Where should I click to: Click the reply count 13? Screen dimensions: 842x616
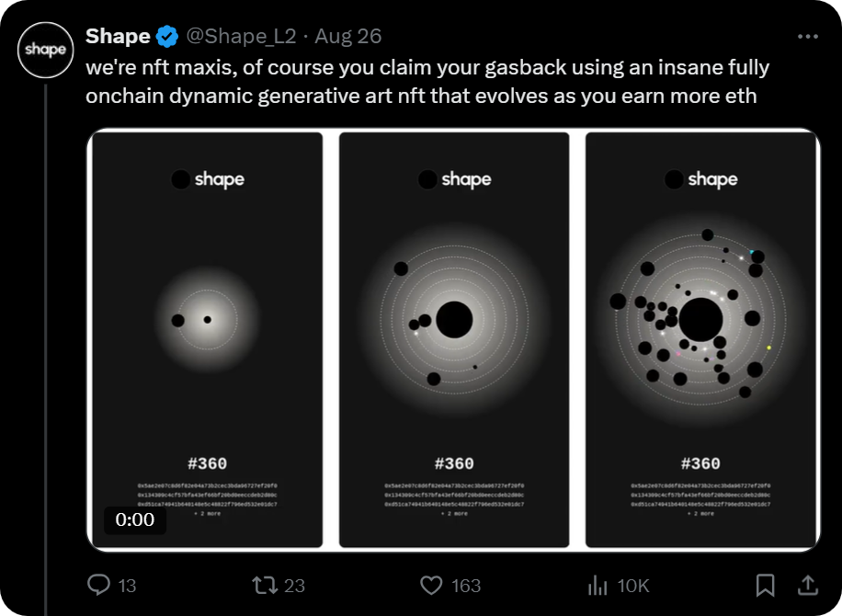127,586
